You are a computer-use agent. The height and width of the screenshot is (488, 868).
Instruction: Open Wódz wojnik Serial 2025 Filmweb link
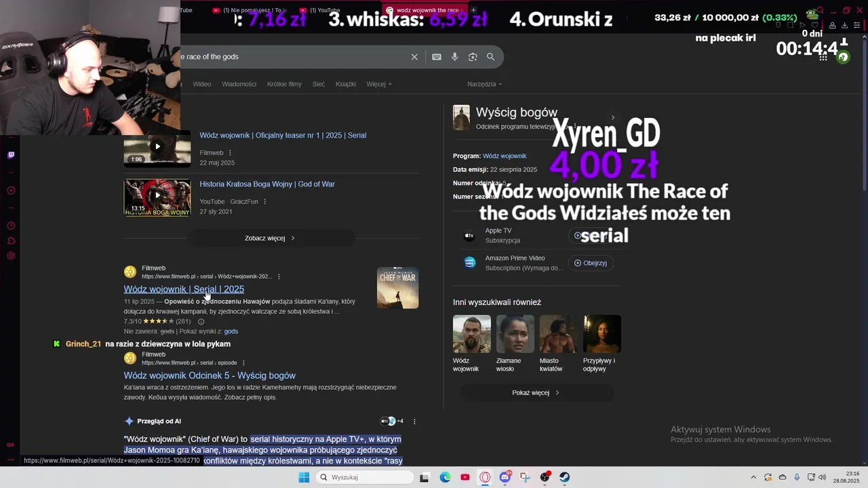click(184, 289)
